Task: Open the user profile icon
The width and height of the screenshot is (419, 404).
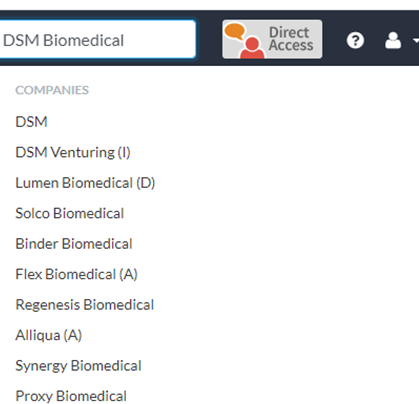Action: pyautogui.click(x=393, y=40)
